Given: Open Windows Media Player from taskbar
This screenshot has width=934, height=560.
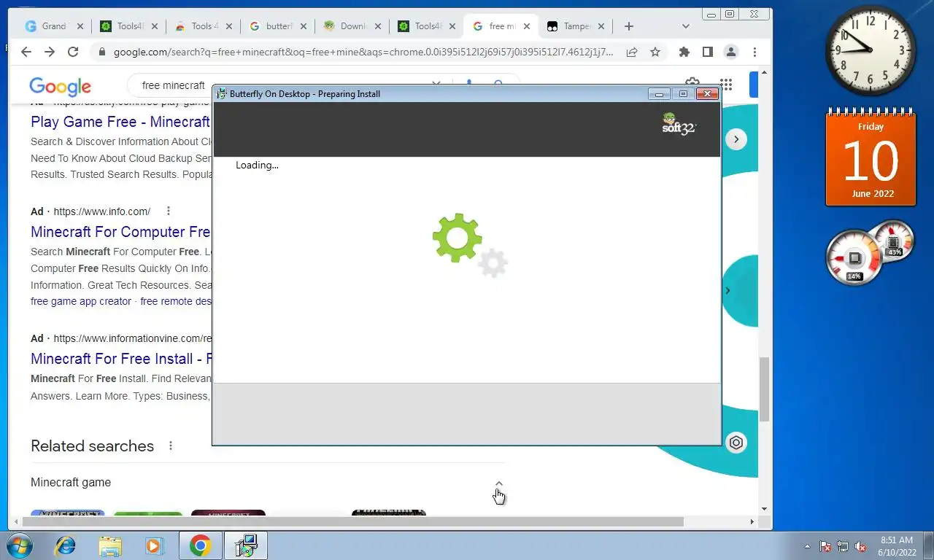Looking at the screenshot, I should [x=154, y=545].
